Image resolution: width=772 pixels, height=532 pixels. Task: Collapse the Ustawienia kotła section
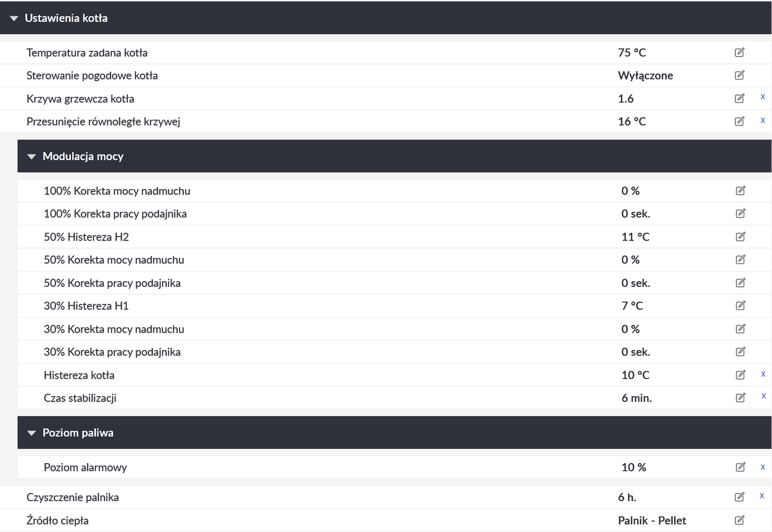coord(14,18)
